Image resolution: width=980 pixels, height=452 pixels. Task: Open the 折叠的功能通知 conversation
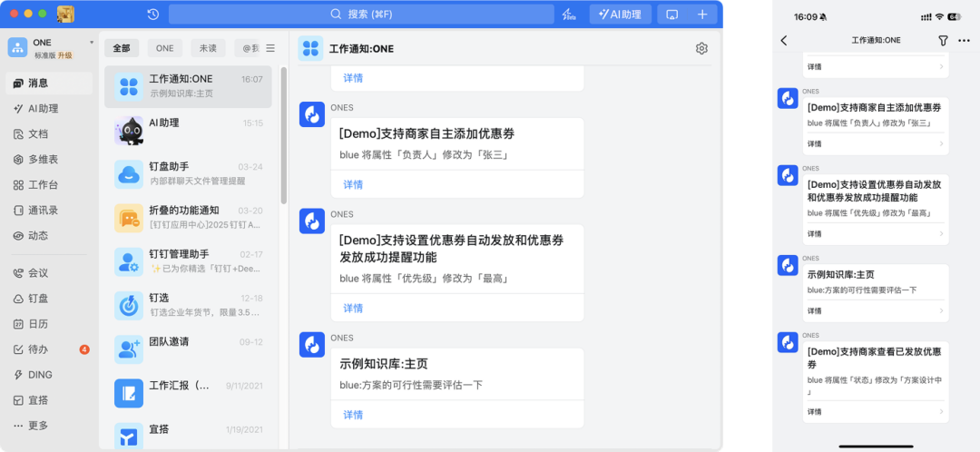188,218
